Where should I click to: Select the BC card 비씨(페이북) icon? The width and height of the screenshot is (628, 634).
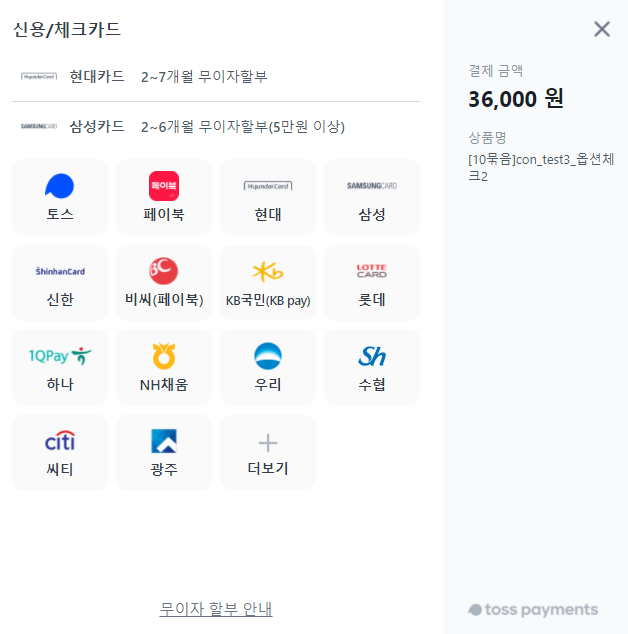coord(163,271)
